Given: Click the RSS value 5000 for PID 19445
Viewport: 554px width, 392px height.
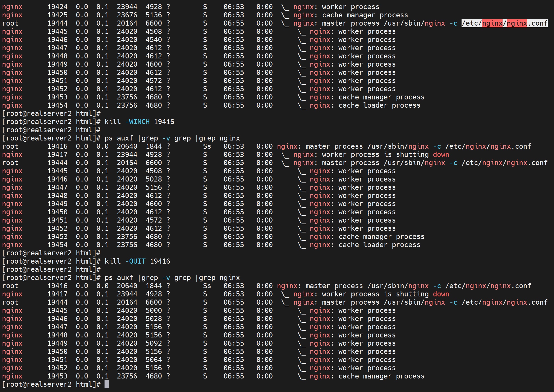Looking at the screenshot, I should (x=154, y=310).
